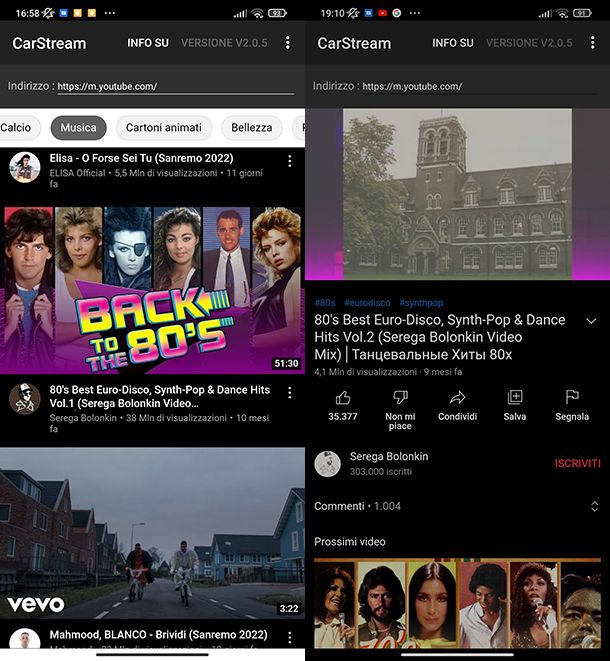
Task: Tap INFO SU in right screen header
Action: pyautogui.click(x=452, y=43)
